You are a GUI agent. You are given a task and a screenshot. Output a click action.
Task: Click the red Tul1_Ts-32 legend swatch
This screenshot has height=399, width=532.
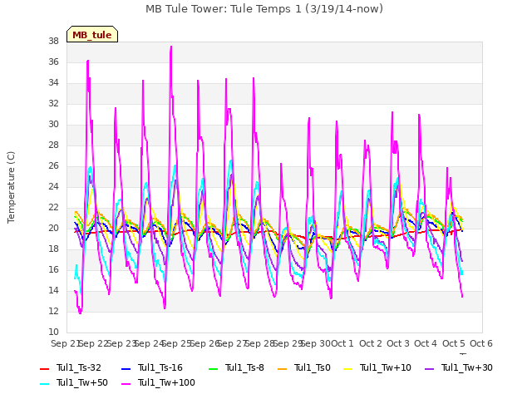tap(44, 368)
